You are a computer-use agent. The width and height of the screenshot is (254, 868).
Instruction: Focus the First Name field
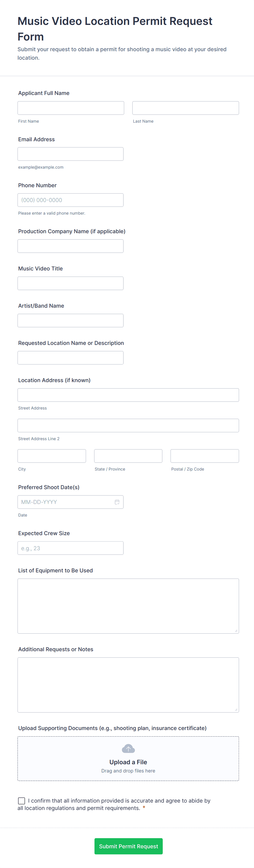(71, 108)
